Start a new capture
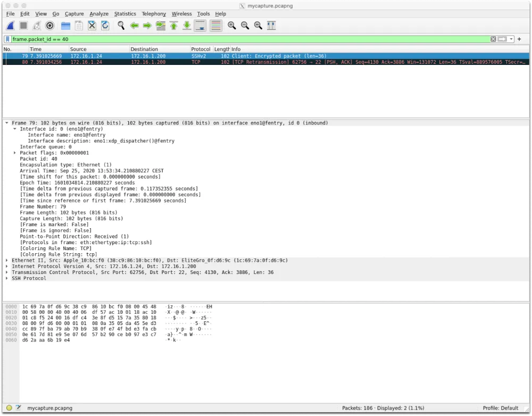 click(x=10, y=25)
